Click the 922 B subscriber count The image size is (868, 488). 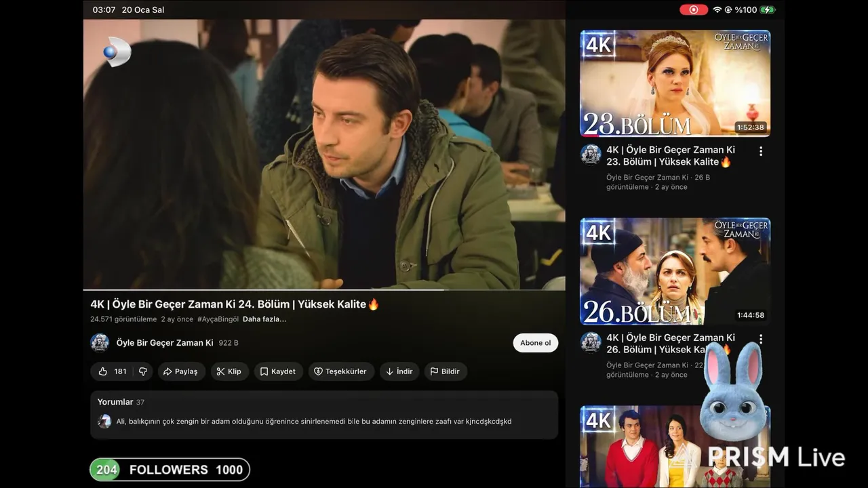click(229, 343)
